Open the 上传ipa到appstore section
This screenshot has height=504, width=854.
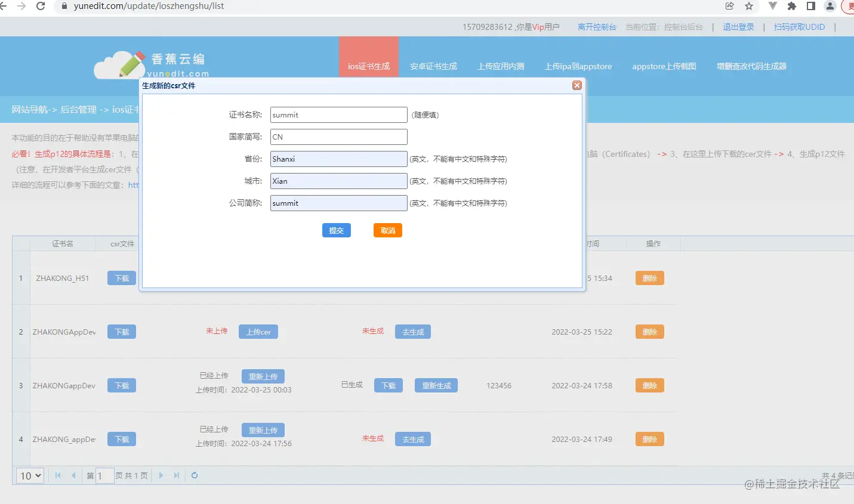click(578, 66)
